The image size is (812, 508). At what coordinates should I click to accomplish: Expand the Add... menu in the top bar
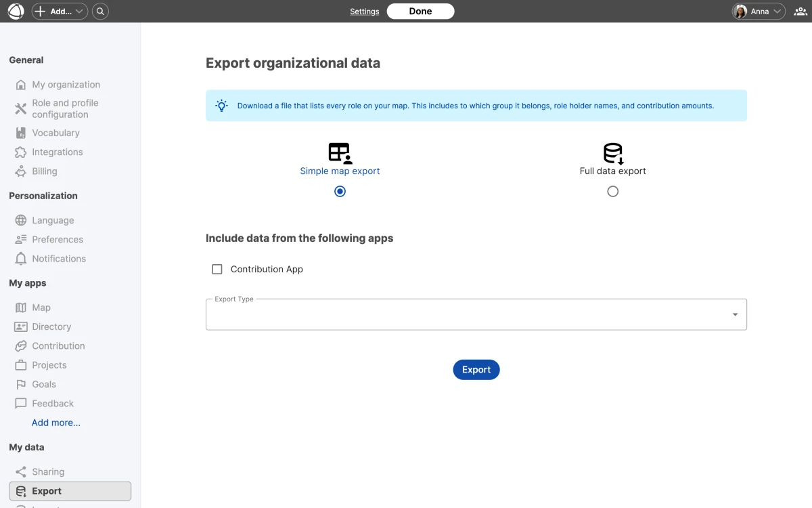(59, 11)
